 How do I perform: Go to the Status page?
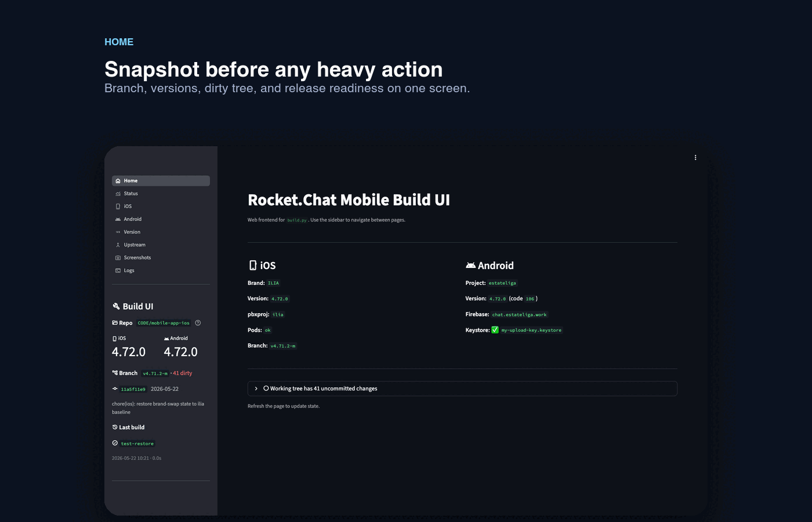(x=161, y=194)
